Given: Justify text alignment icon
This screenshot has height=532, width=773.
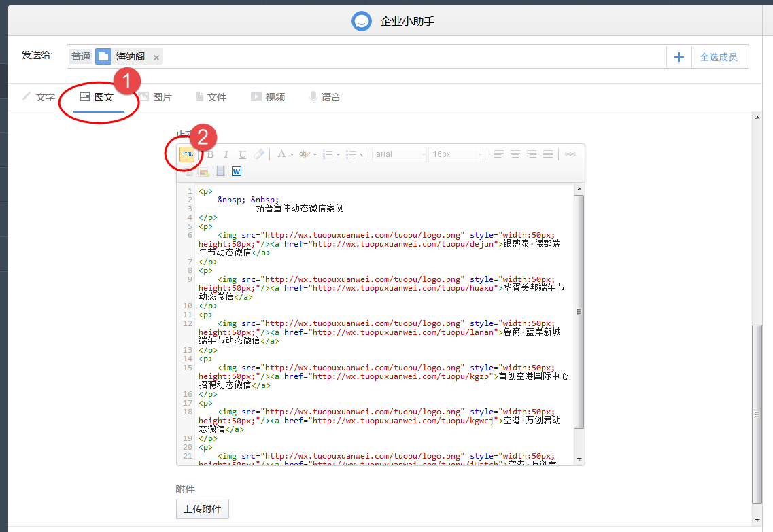Looking at the screenshot, I should [548, 154].
